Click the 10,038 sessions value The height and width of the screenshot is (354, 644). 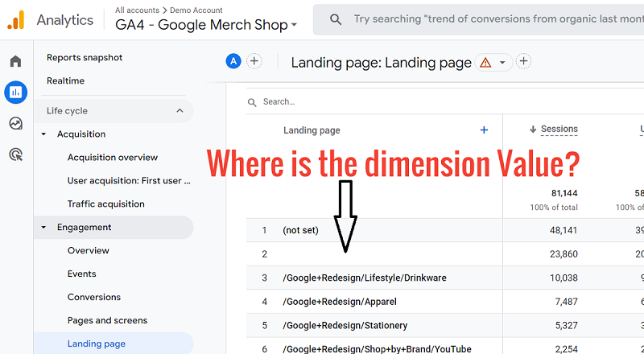tap(563, 278)
